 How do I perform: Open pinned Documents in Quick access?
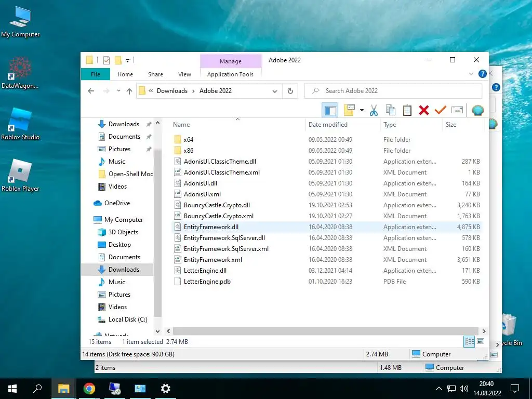[x=124, y=137]
